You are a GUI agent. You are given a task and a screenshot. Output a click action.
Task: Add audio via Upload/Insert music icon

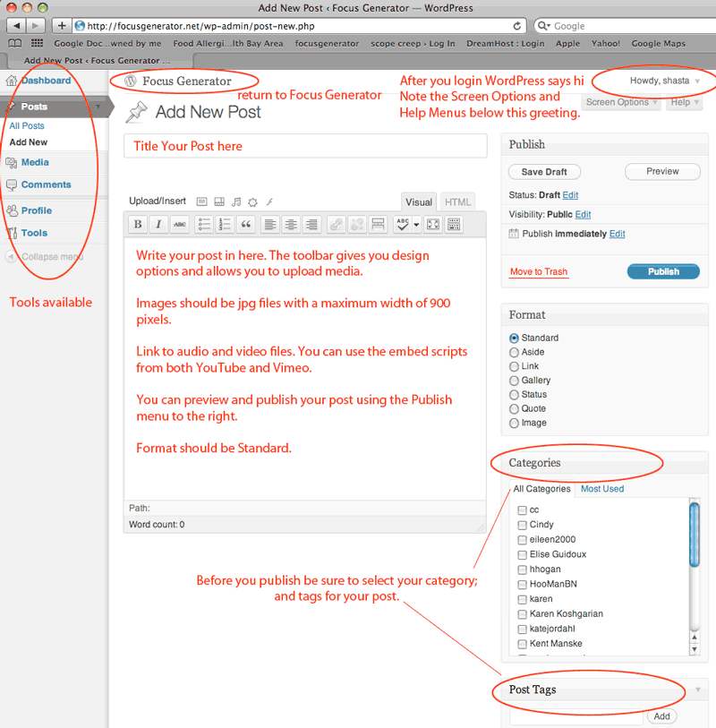[236, 201]
